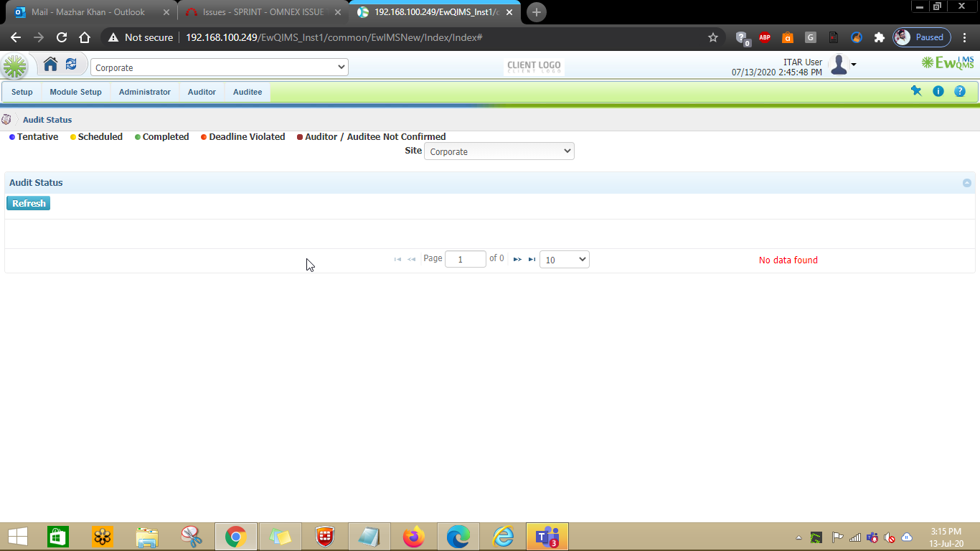Click the Refresh button

29,204
